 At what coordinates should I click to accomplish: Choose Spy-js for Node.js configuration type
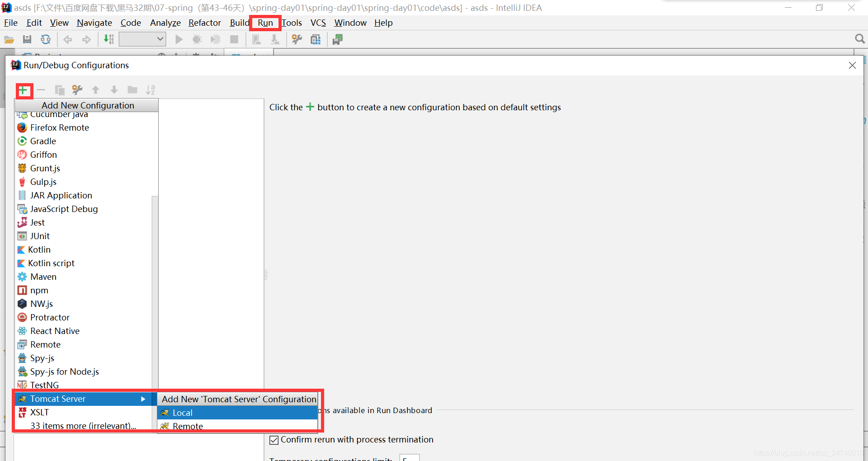coord(83,372)
